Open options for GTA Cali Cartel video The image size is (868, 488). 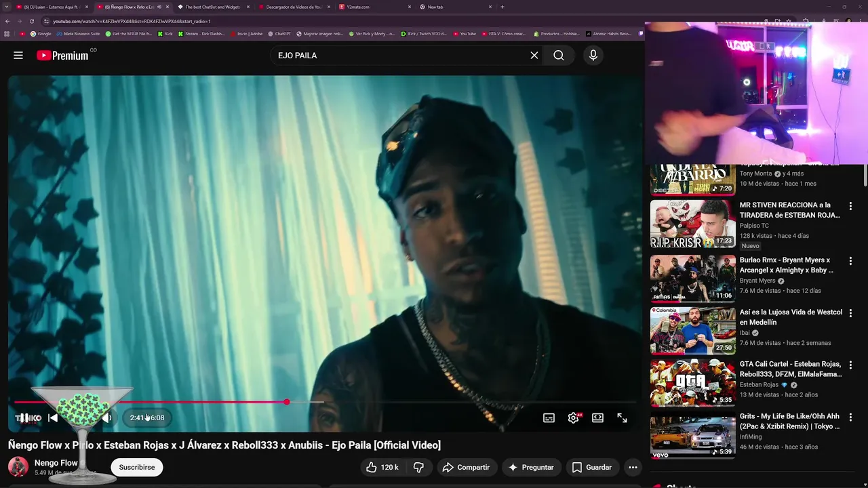[850, 365]
